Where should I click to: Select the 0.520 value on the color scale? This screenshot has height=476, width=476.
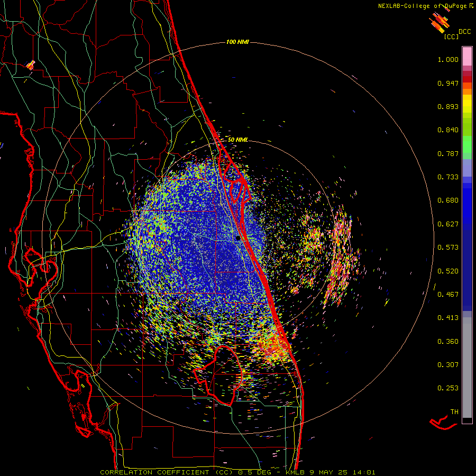(448, 271)
